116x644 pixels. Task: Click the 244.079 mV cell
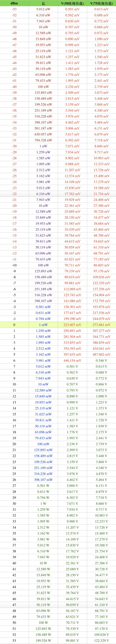click(101, 319)
